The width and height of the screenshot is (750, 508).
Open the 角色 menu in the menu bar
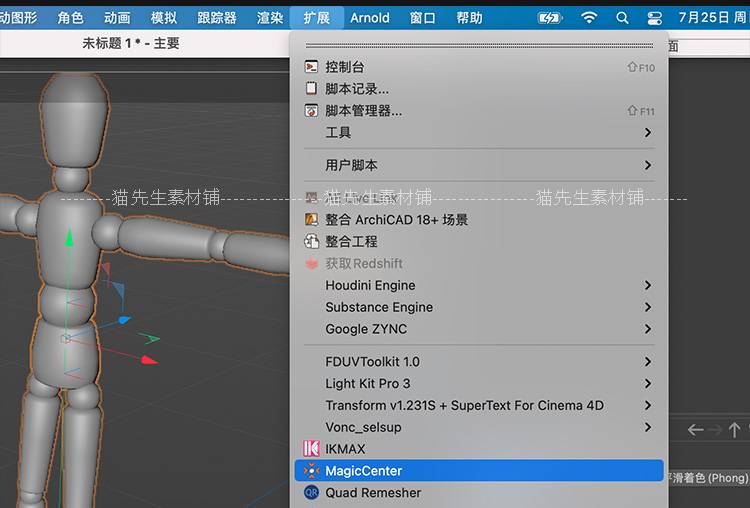(x=71, y=18)
